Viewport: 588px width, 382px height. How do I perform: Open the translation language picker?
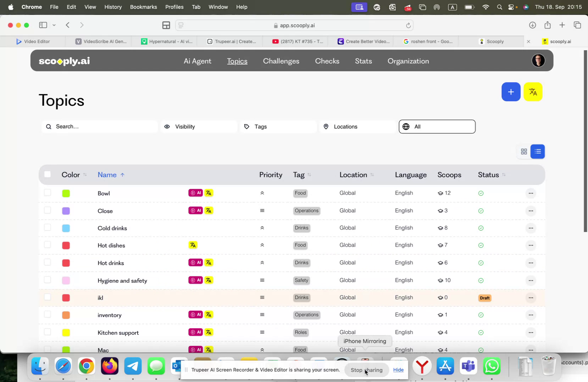[x=533, y=91]
